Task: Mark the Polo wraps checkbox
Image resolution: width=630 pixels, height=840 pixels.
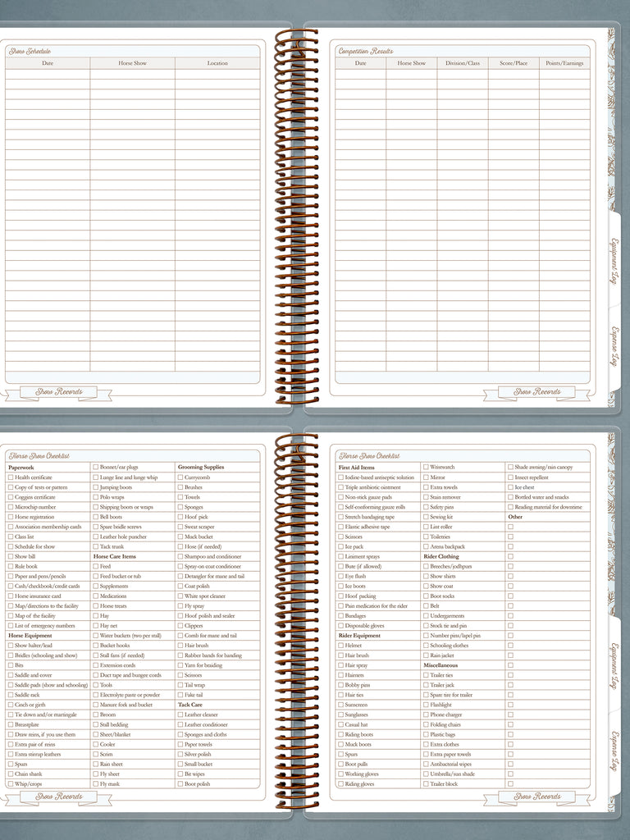Action: point(95,497)
